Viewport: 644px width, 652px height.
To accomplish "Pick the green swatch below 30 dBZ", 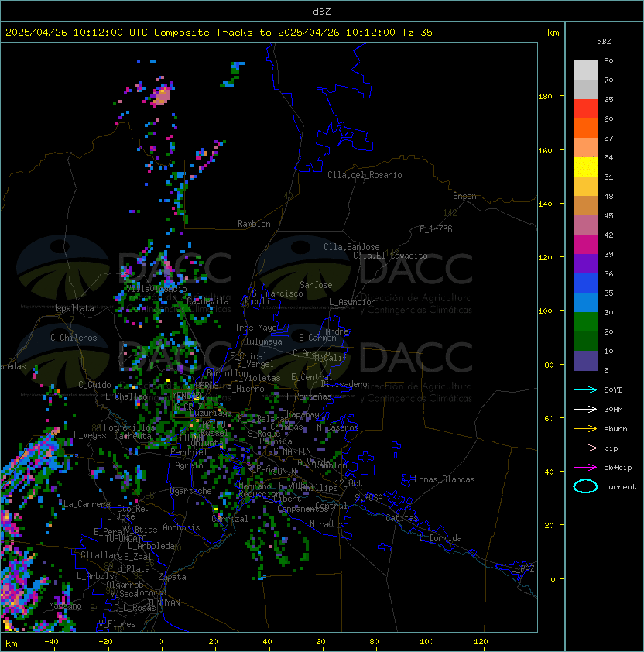I will tap(585, 322).
